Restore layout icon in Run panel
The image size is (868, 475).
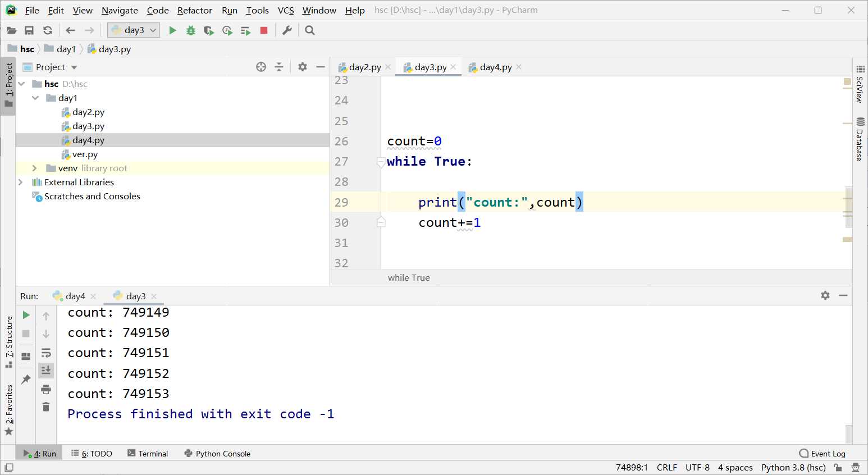(x=26, y=357)
